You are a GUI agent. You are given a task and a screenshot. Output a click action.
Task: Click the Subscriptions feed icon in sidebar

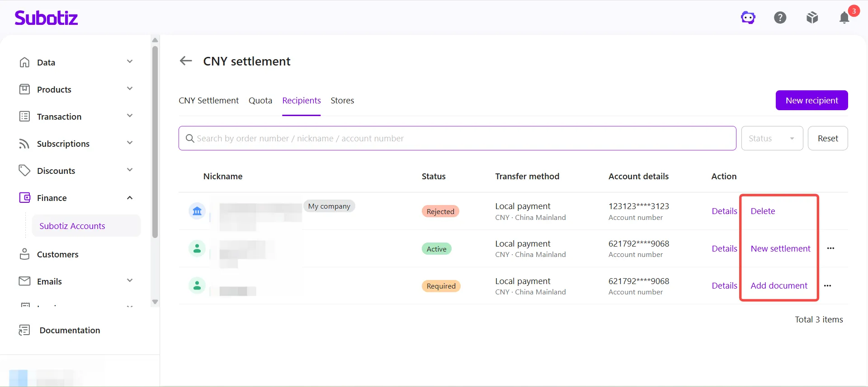coord(24,144)
